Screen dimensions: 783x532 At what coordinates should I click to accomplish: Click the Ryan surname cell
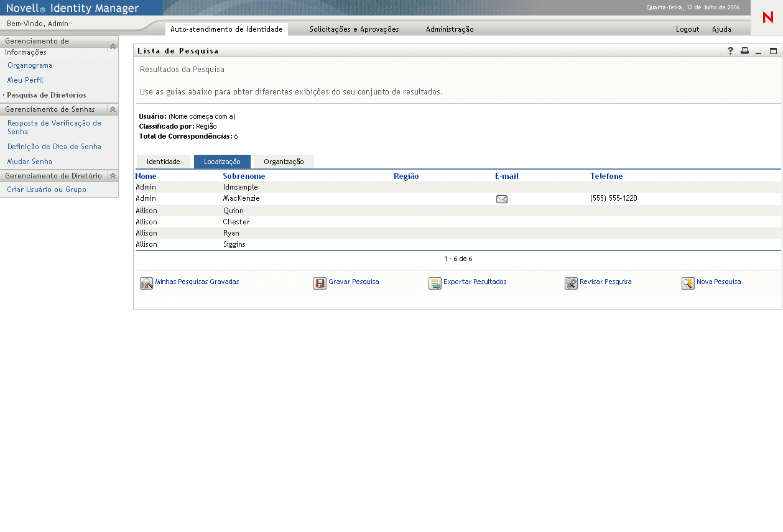[x=231, y=233]
